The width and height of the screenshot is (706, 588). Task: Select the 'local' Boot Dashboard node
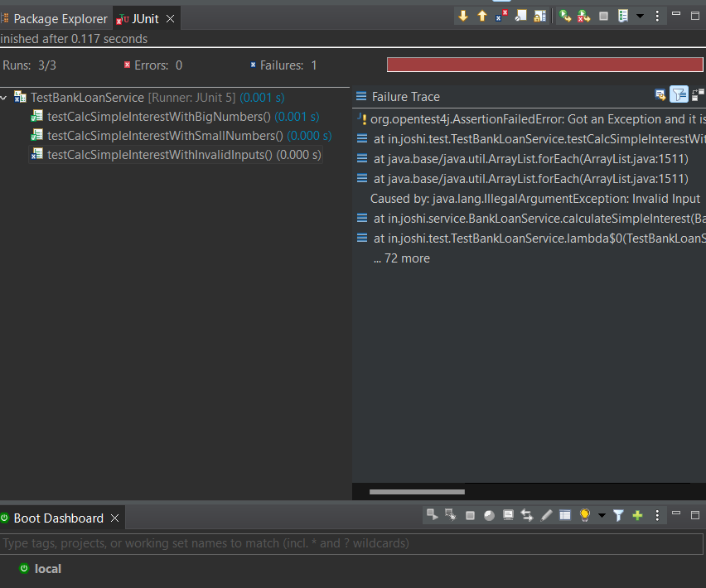coord(41,569)
